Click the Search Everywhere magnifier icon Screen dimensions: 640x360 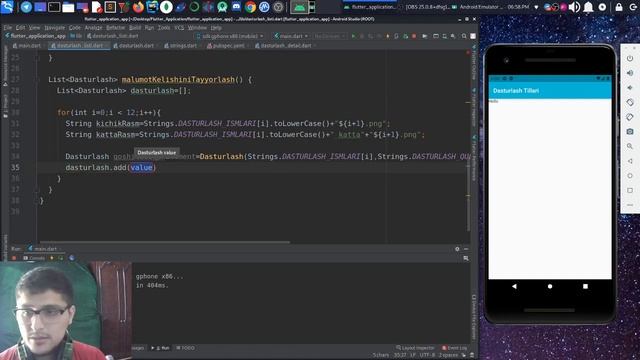[x=464, y=36]
